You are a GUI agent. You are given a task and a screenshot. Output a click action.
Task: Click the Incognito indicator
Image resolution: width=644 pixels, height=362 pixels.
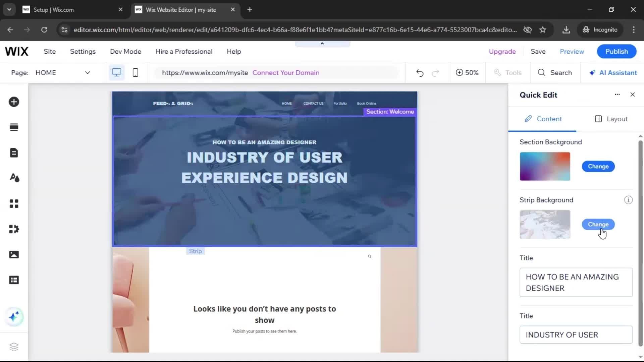600,30
